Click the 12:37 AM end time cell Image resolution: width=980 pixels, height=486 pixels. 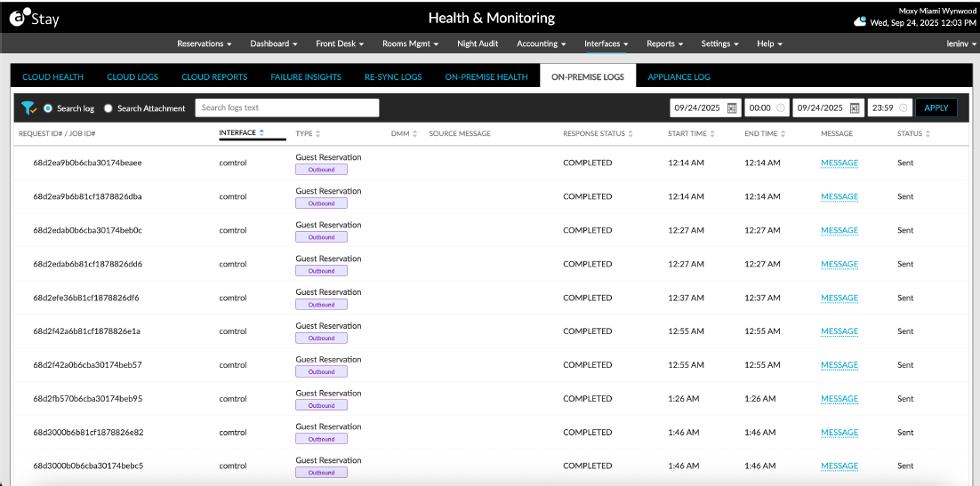pos(762,298)
